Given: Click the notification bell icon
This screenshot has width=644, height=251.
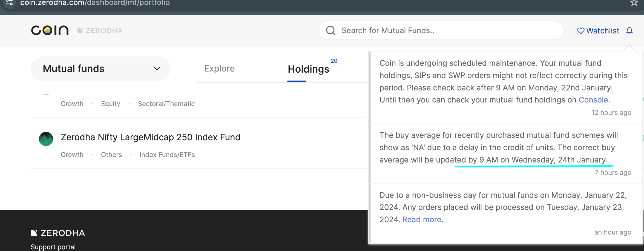Looking at the screenshot, I should (629, 31).
